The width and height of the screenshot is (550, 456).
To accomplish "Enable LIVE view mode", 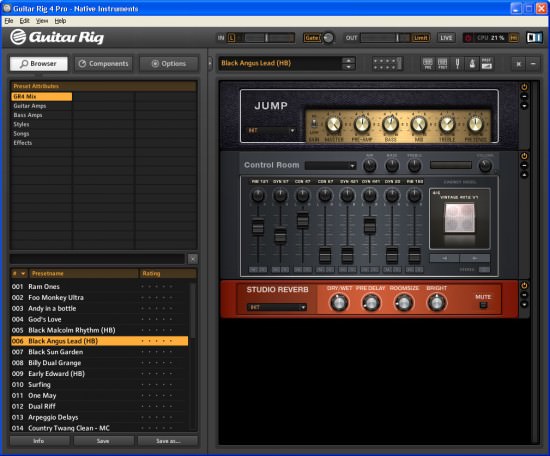I will pos(446,38).
